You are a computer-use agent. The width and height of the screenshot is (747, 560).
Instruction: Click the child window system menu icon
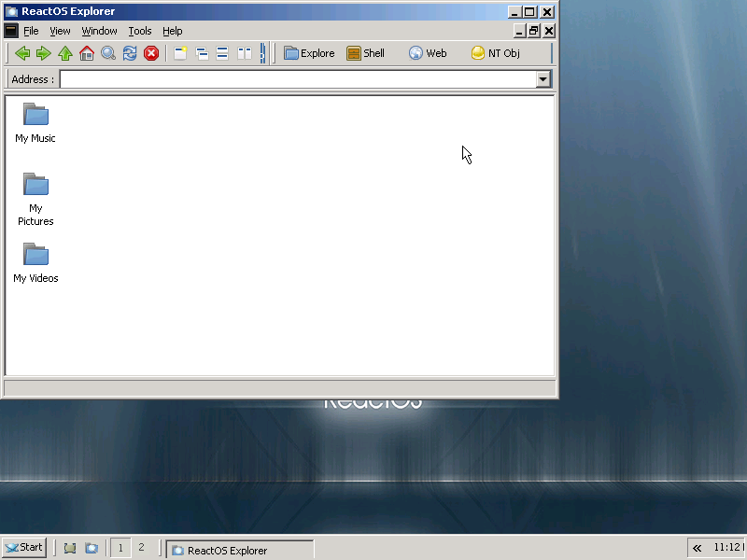(x=11, y=31)
